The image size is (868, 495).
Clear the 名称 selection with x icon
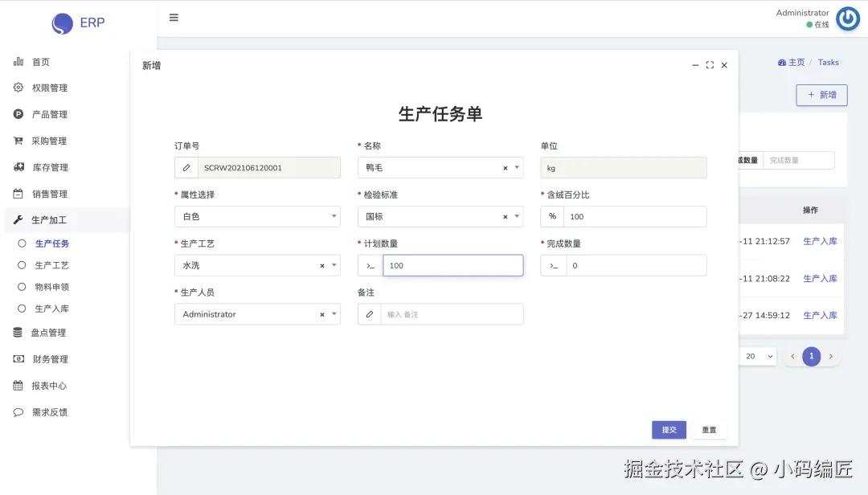pyautogui.click(x=505, y=168)
